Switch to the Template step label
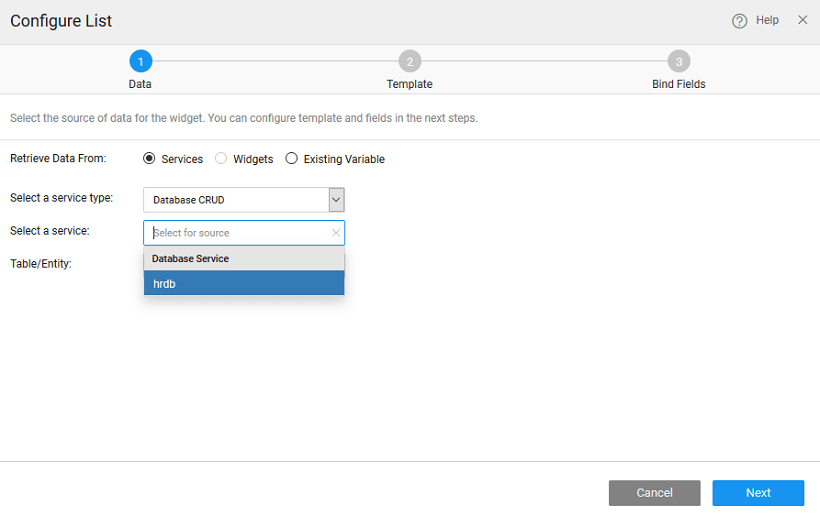This screenshot has width=820, height=516. tap(409, 85)
